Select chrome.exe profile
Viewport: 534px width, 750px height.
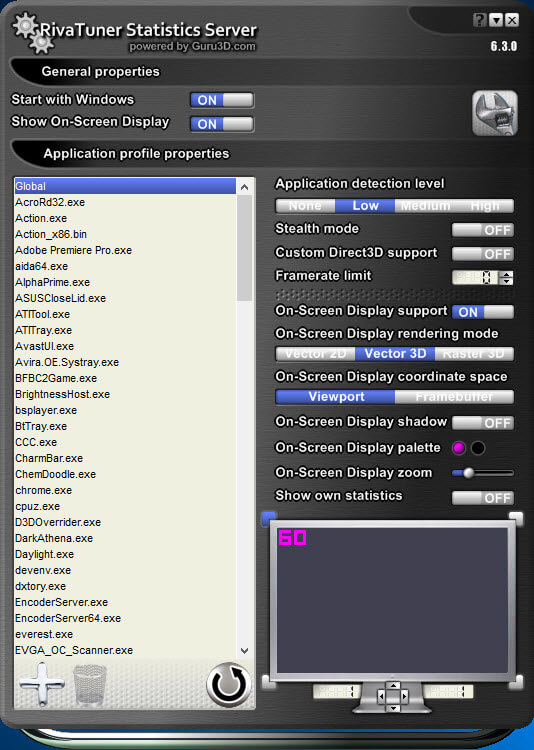[x=125, y=490]
